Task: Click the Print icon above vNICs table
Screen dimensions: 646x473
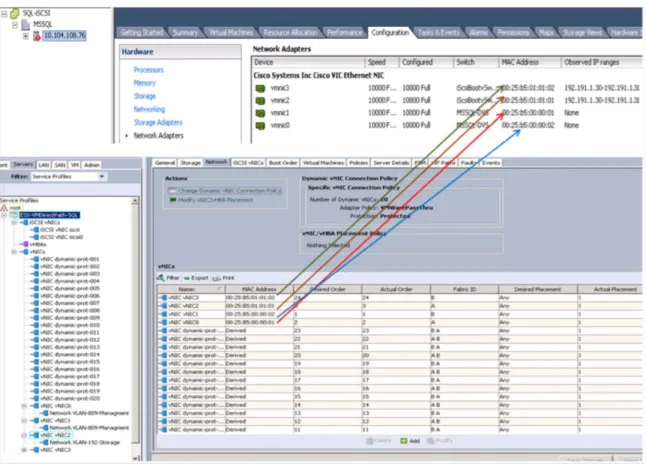Action: coord(216,278)
